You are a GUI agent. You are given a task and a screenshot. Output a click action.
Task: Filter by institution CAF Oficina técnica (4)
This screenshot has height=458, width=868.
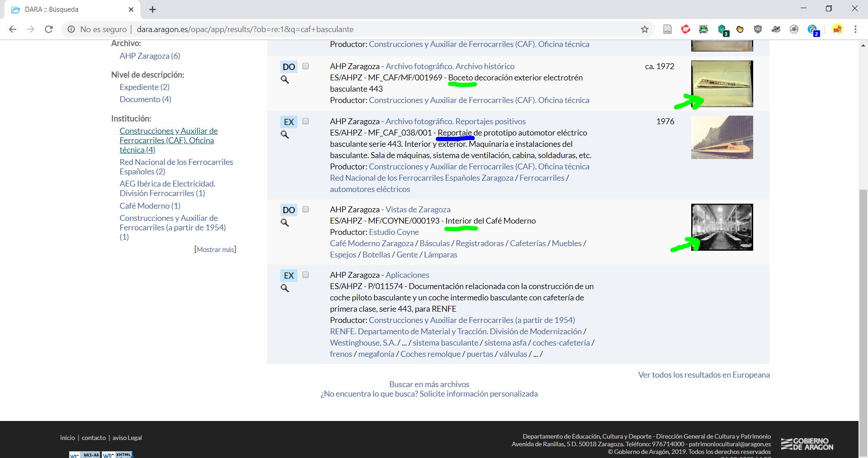169,140
